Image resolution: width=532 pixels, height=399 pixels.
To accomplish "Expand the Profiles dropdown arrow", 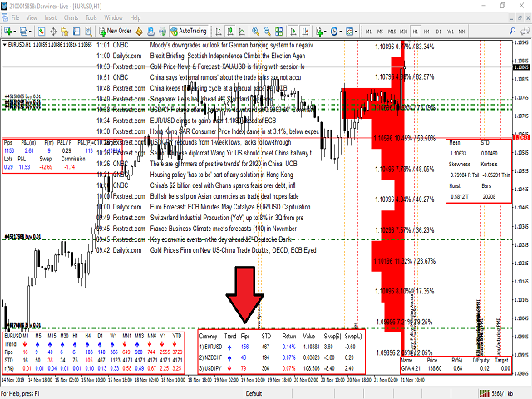I will point(30,32).
